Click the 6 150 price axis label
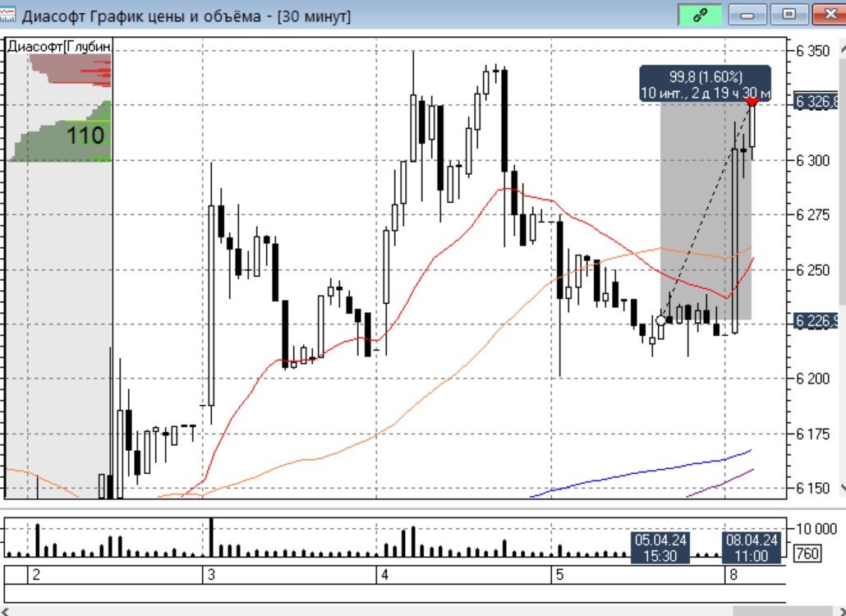846x616 pixels. point(813,489)
